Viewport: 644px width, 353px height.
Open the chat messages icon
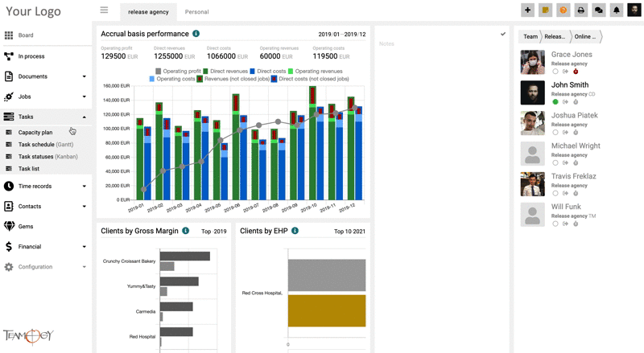click(598, 10)
